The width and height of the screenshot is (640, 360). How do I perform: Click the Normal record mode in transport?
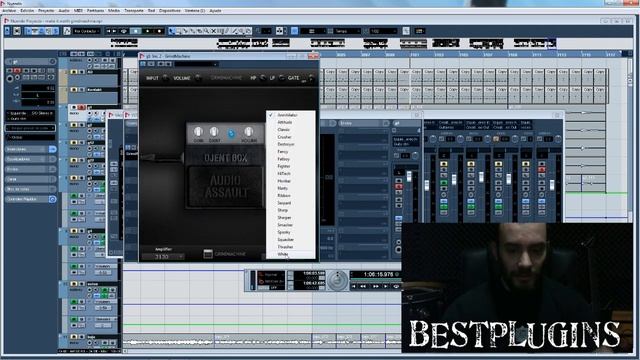point(271,275)
